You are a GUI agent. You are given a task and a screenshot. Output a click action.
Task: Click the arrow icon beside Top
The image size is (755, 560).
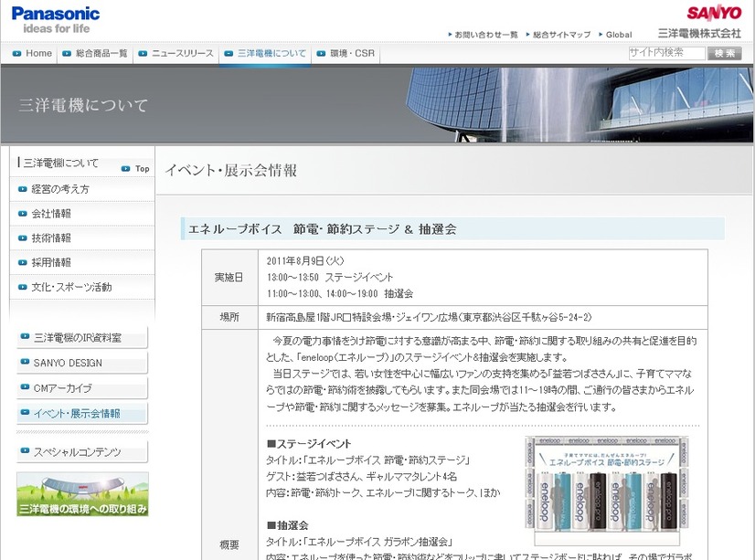[125, 169]
